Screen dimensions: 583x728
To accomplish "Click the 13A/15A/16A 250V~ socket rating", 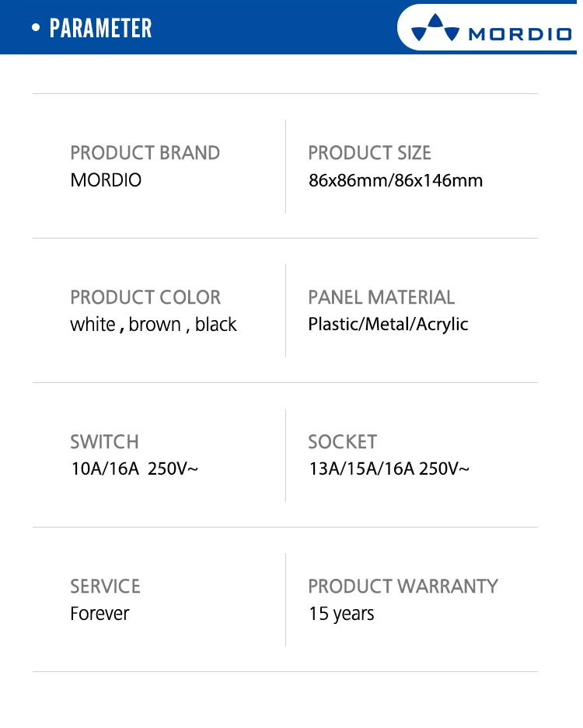I will [389, 469].
